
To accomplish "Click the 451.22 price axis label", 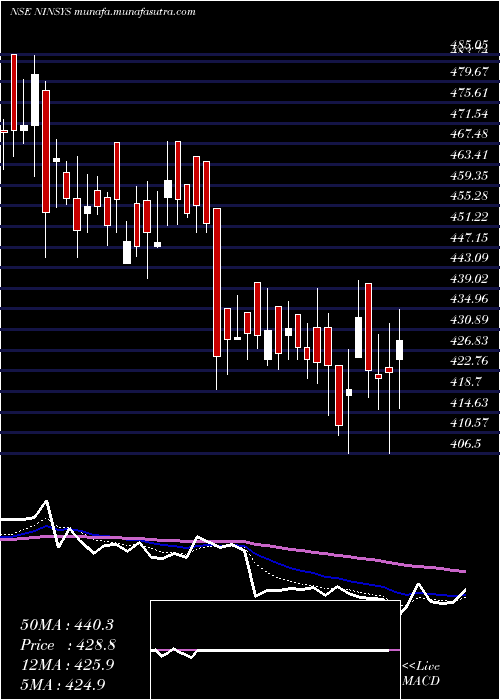I will (468, 217).
